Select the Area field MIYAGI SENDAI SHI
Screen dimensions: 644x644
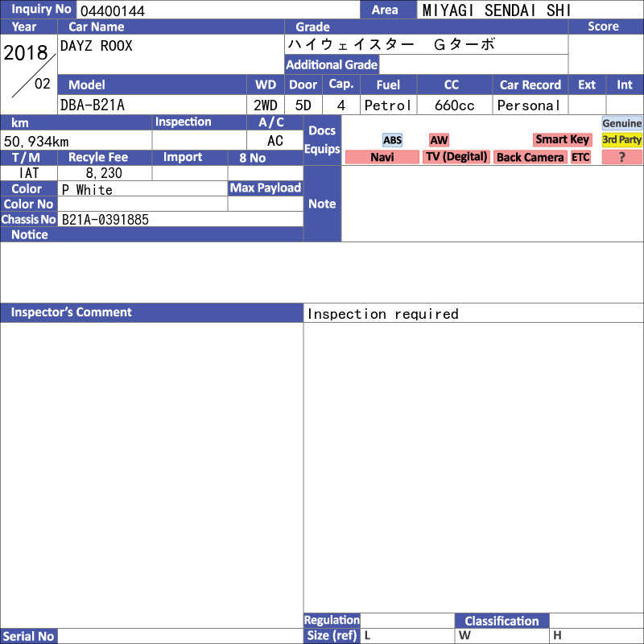pos(497,10)
